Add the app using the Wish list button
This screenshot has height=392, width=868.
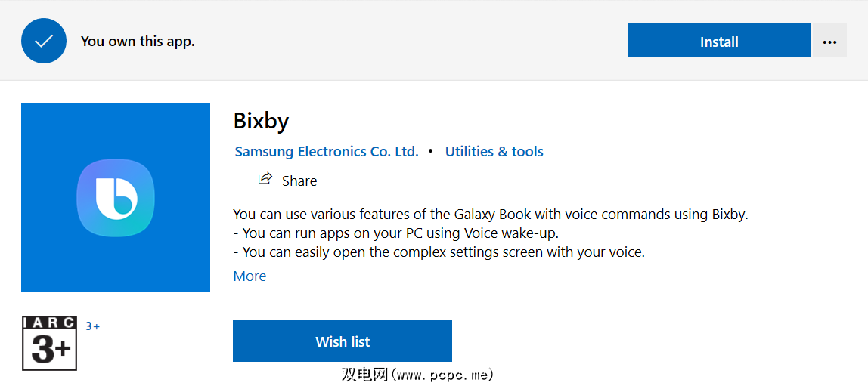[342, 341]
